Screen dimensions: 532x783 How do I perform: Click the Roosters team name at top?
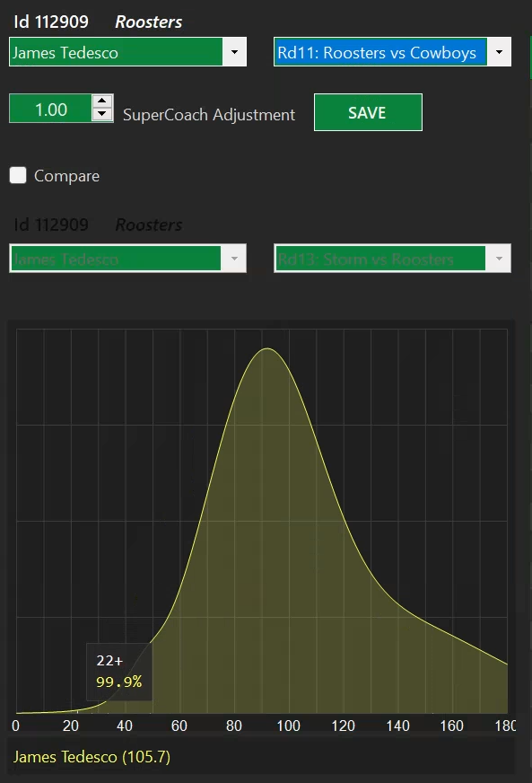click(149, 22)
